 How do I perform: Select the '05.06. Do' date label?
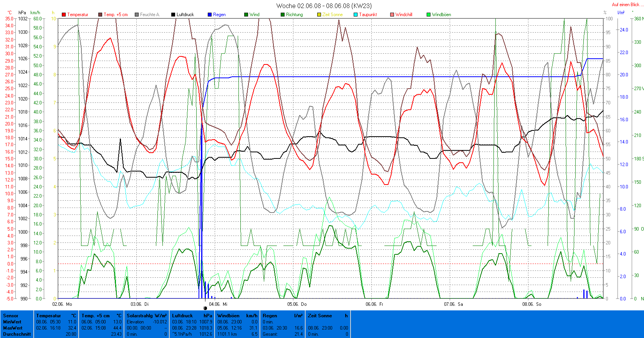coord(297,304)
